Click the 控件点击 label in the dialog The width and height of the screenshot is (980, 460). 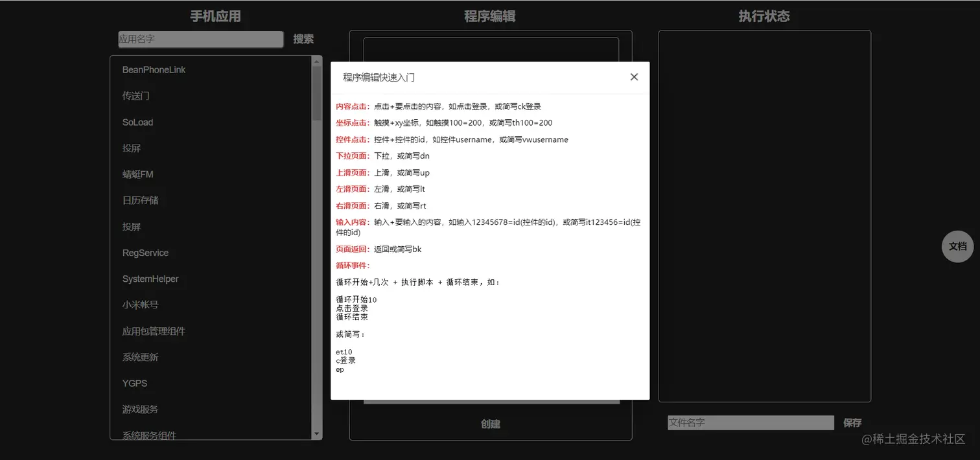pyautogui.click(x=353, y=139)
